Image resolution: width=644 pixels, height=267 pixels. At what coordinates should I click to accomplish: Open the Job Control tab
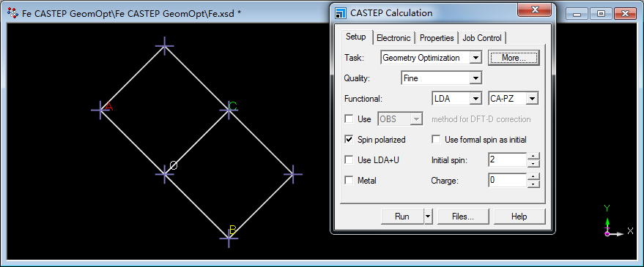pos(482,38)
